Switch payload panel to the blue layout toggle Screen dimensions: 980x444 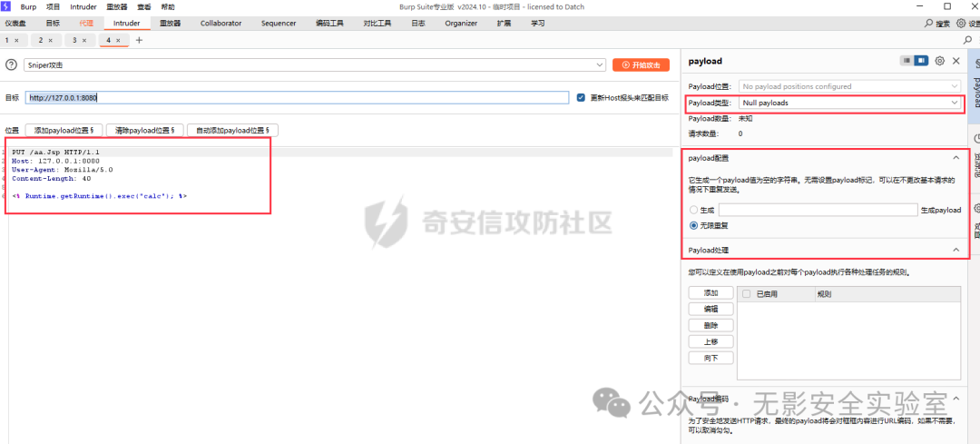(x=921, y=61)
